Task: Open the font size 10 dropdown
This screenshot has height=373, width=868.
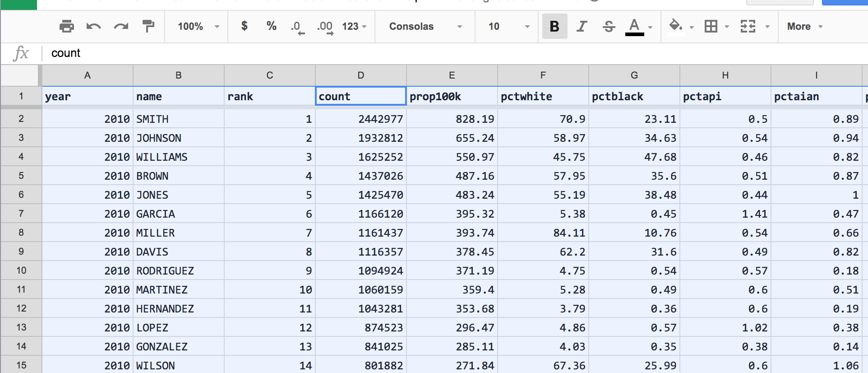Action: tap(508, 26)
